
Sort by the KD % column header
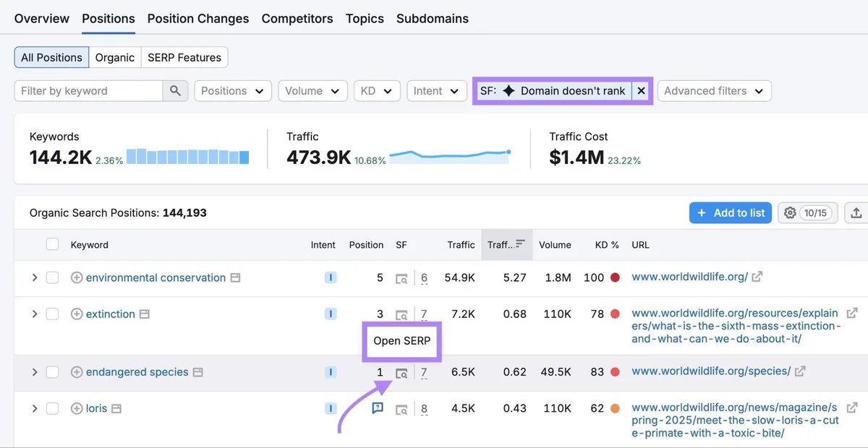click(x=607, y=244)
